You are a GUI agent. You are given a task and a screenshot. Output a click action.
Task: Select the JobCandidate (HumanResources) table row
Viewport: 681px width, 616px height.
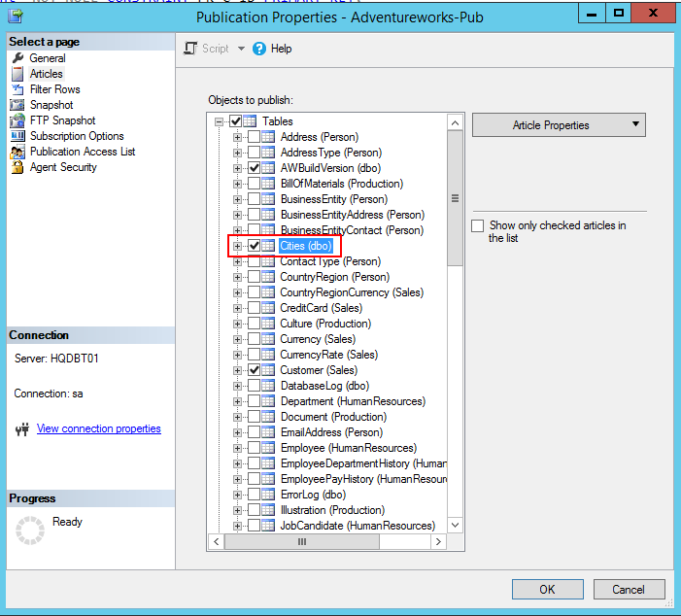pos(357,526)
